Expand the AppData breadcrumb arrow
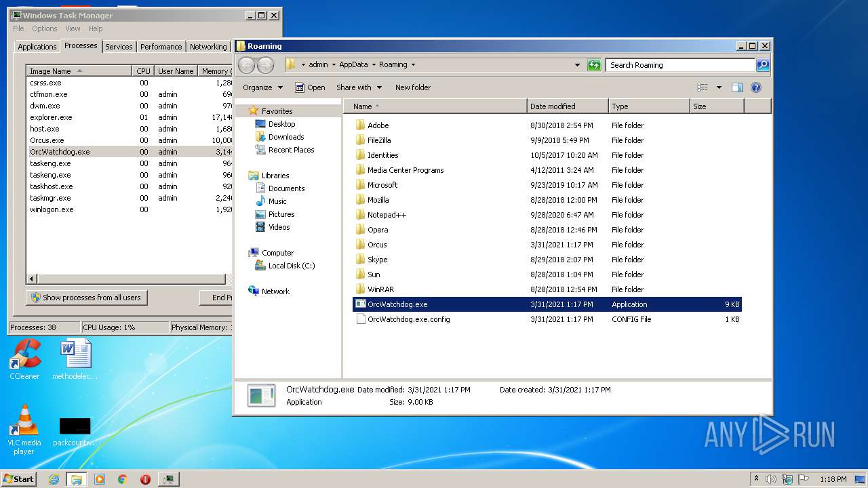This screenshot has width=868, height=488. [x=373, y=65]
